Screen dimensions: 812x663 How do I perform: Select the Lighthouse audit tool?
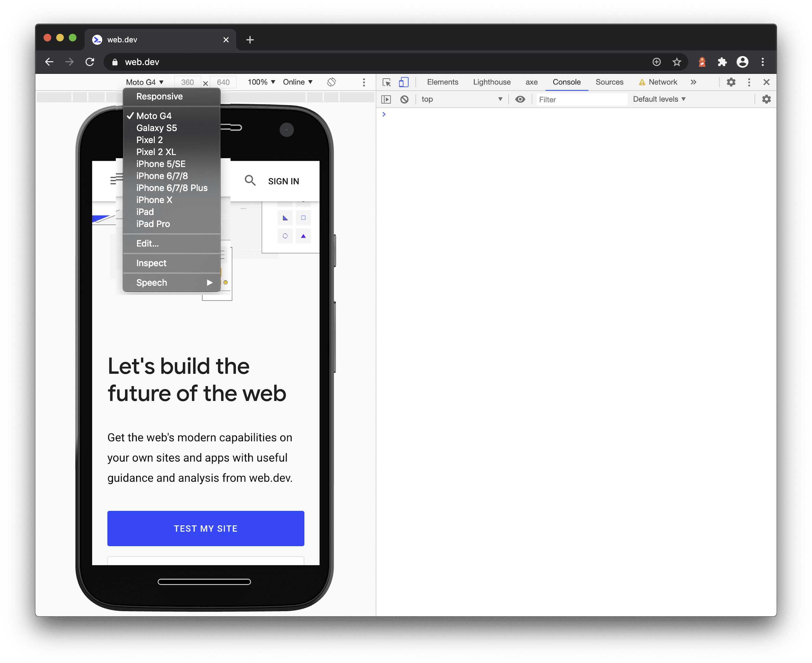(492, 82)
